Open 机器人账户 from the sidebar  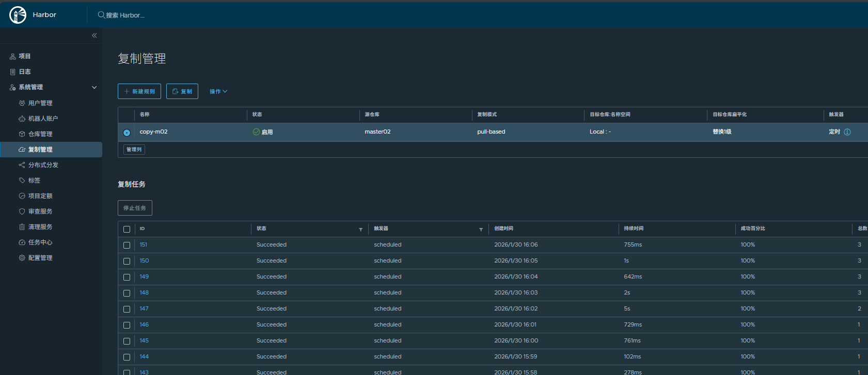[x=43, y=119]
